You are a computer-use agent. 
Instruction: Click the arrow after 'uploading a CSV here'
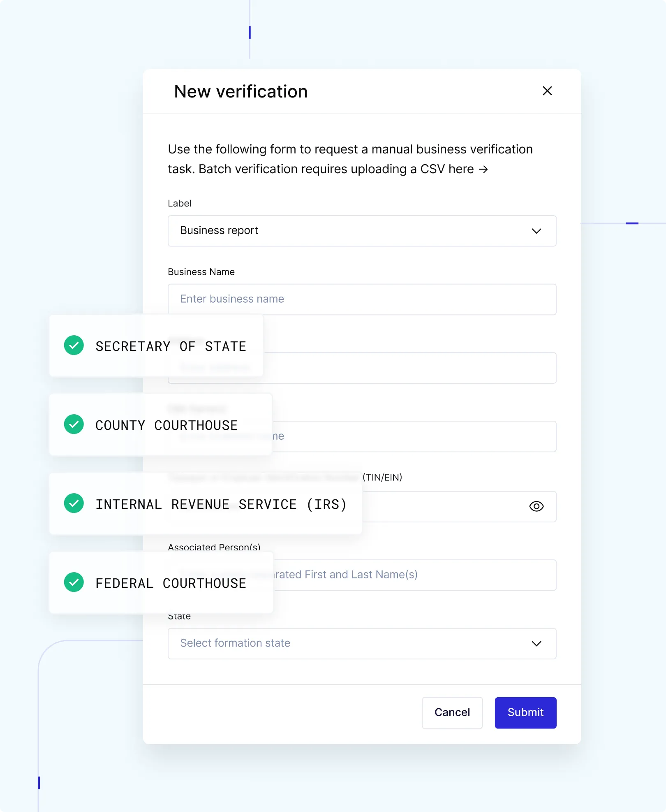click(x=483, y=169)
